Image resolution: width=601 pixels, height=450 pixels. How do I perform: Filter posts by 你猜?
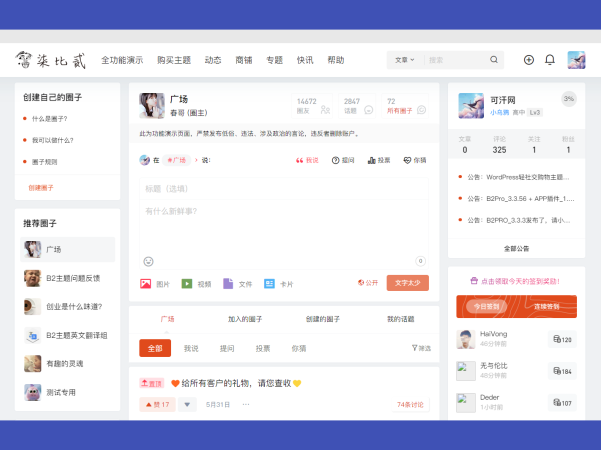(299, 348)
